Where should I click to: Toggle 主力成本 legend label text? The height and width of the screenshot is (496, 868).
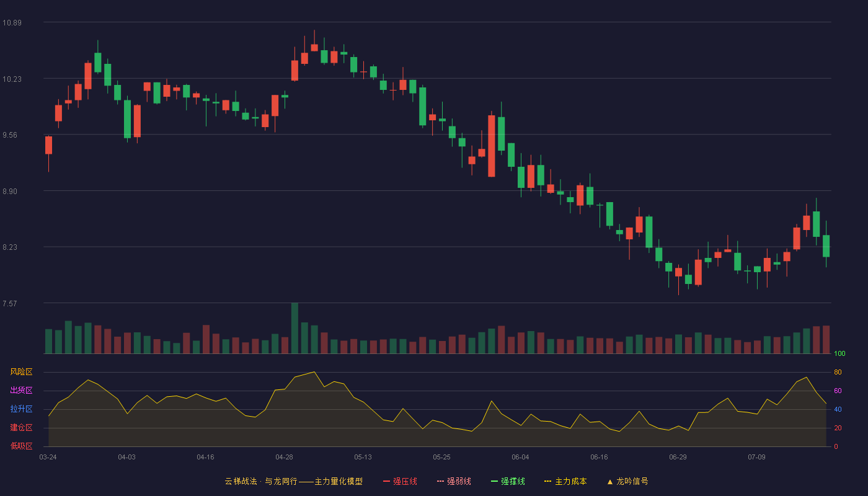[570, 481]
